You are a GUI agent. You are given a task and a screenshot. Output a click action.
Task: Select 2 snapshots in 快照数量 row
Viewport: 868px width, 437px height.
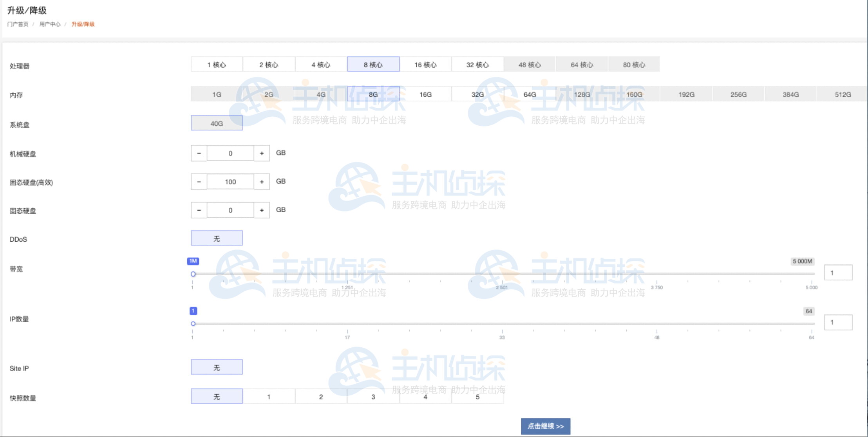(x=321, y=397)
